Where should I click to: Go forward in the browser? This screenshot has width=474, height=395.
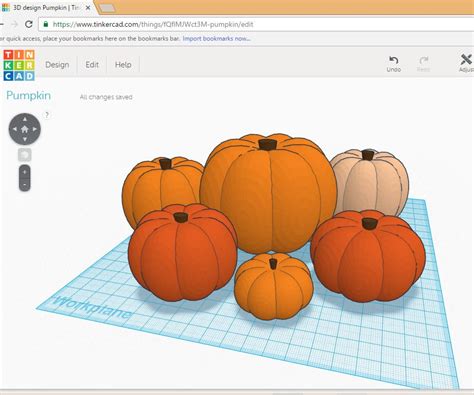point(14,24)
